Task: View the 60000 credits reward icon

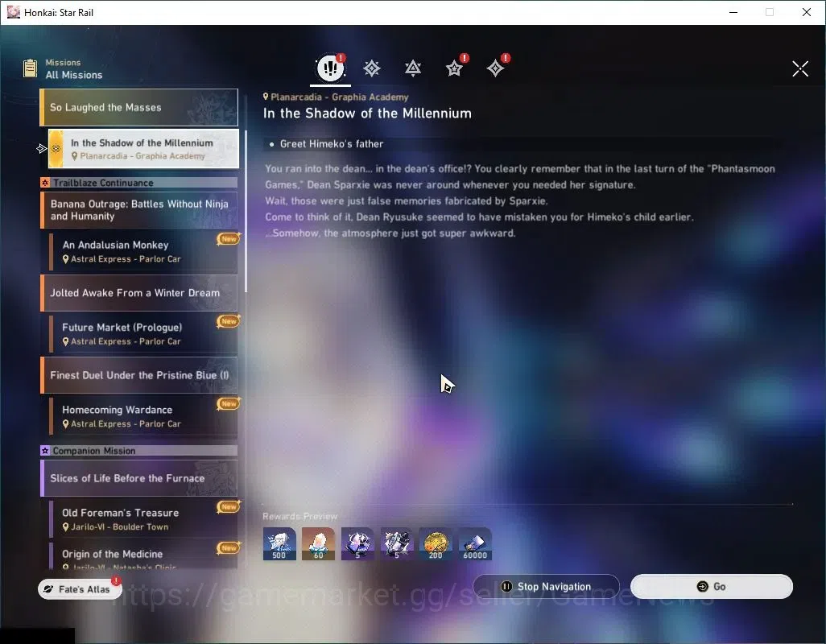Action: pyautogui.click(x=475, y=544)
